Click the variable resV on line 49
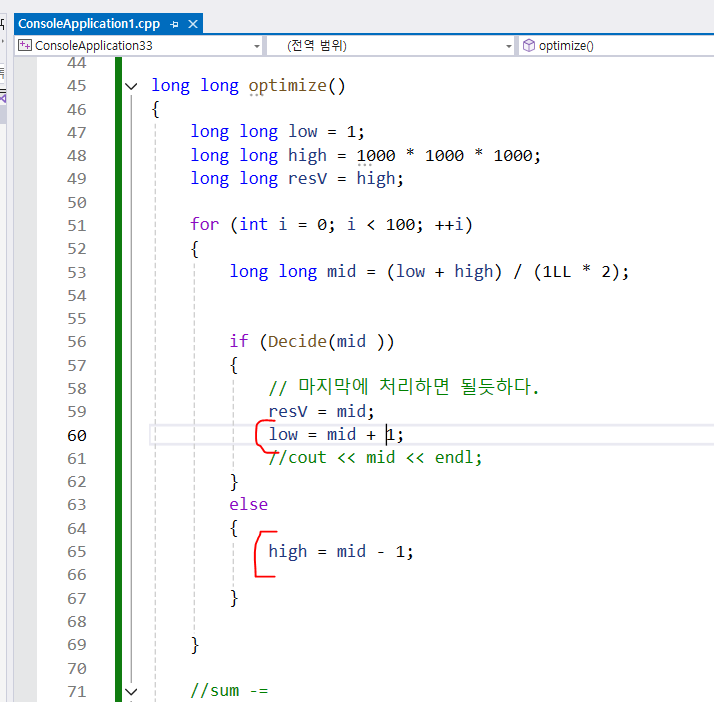Image resolution: width=714 pixels, height=702 pixels. click(307, 178)
